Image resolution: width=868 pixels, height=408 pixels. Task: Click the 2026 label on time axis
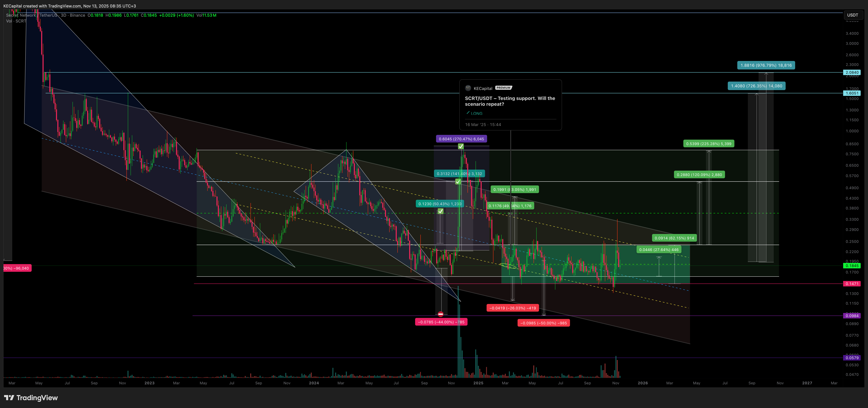(x=643, y=383)
